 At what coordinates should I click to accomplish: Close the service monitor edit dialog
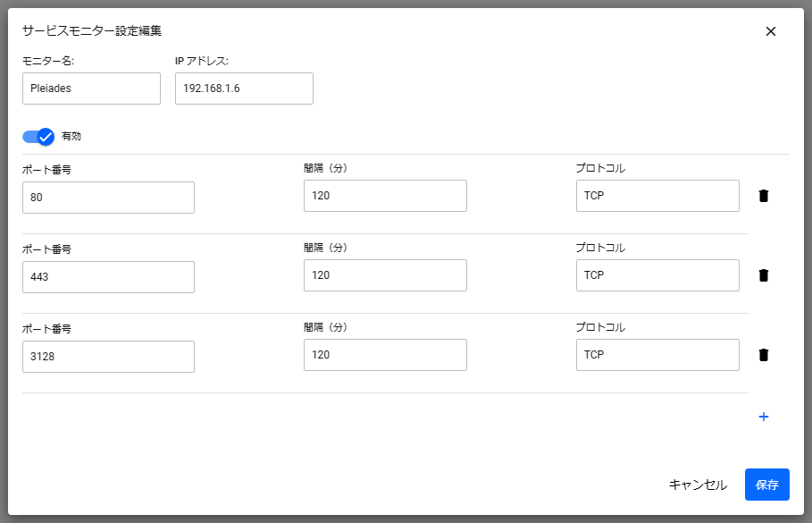771,31
